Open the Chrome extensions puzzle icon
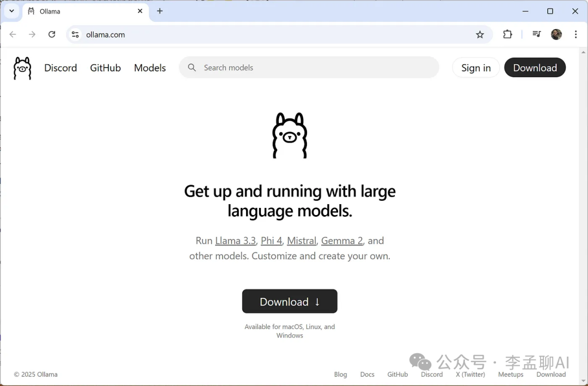 pyautogui.click(x=507, y=34)
